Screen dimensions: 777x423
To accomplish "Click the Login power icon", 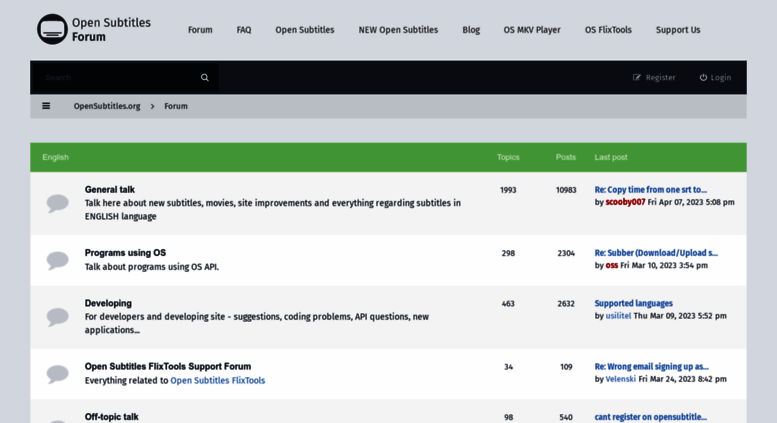I will 703,77.
